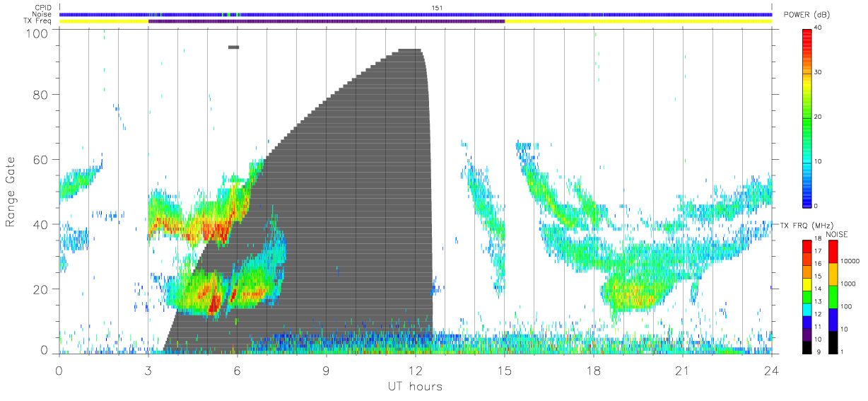
Task: Click the Range Gate tick label '60'
Action: 40,160
